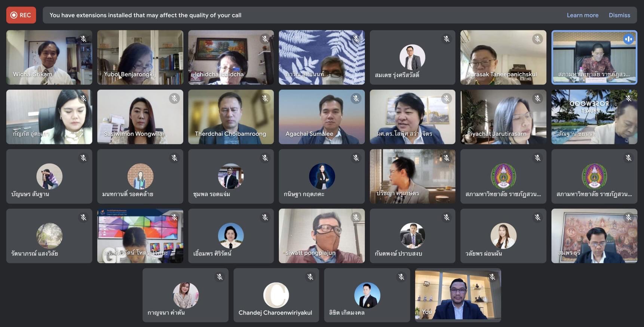
Task: Select Yubol Benjarongkij's video tile
Action: pos(140,57)
